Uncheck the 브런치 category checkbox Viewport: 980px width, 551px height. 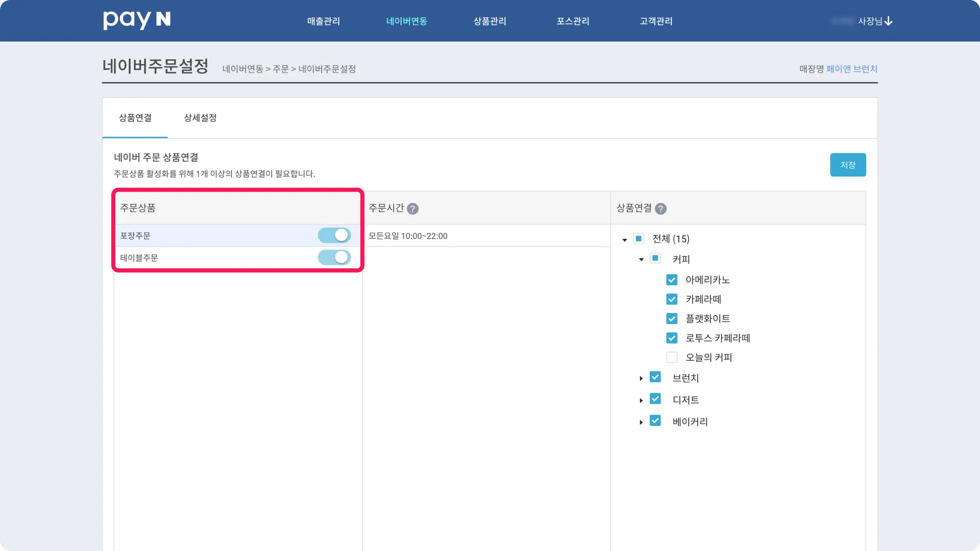coord(655,377)
